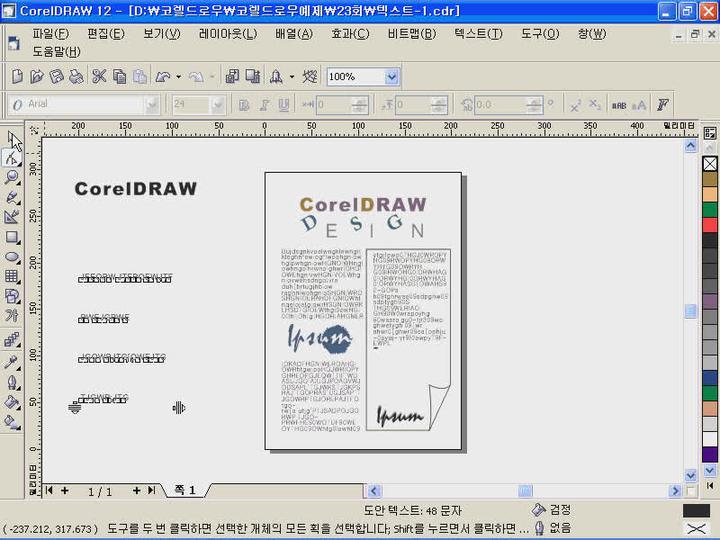The width and height of the screenshot is (720, 540).
Task: Select the Smart Drawing tool
Action: [12, 217]
